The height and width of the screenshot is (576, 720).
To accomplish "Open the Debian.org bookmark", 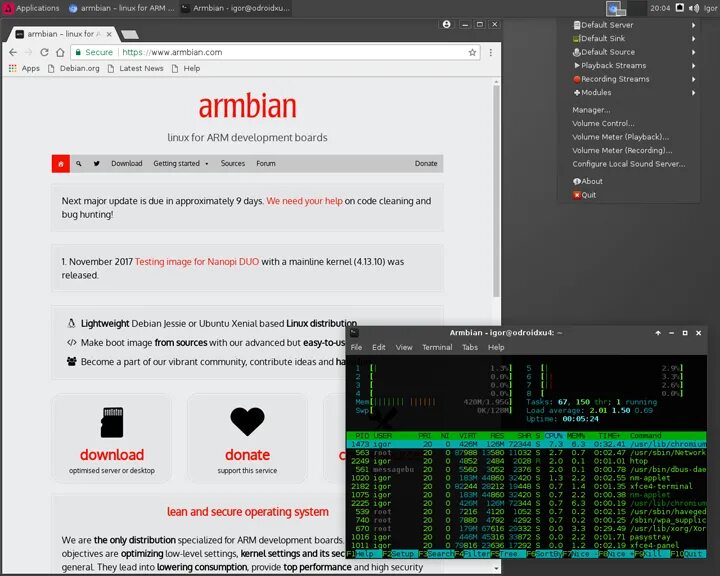I will click(74, 68).
